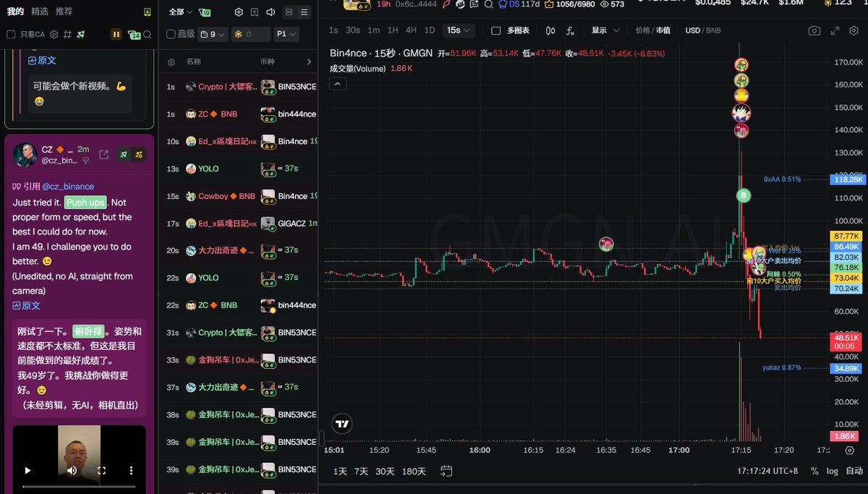The width and height of the screenshot is (868, 494).
Task: Open the 17:17:24 UTC+8 timezone menu
Action: pyautogui.click(x=766, y=471)
